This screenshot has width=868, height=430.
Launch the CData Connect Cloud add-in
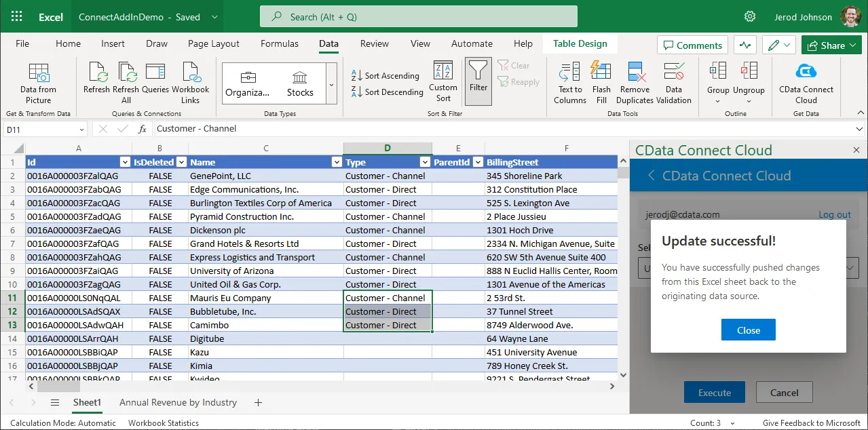coord(806,83)
